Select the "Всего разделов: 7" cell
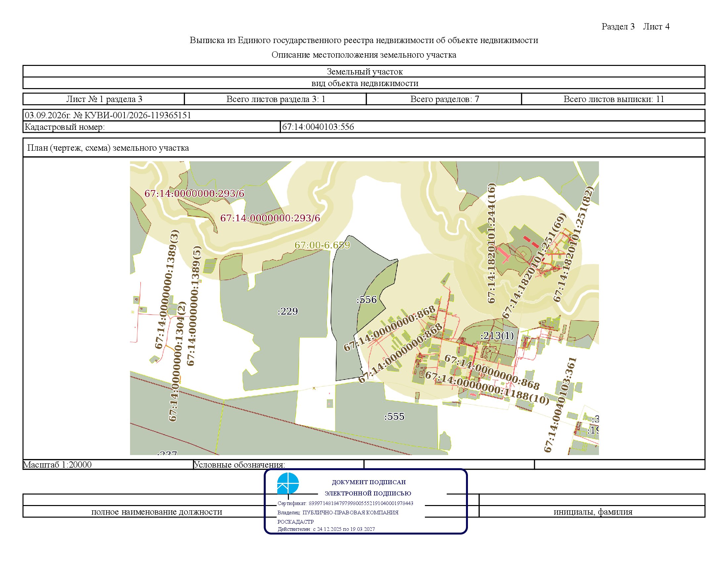Viewport: 728px width, 563px height. [444, 99]
